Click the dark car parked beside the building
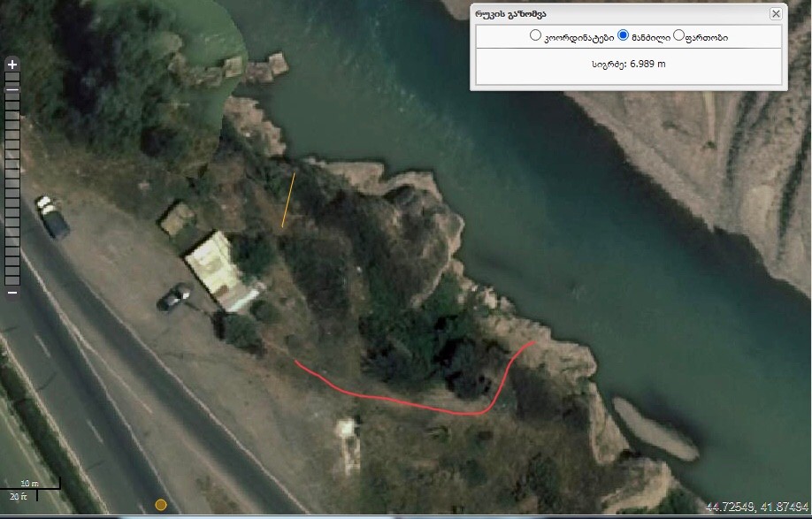The height and width of the screenshot is (519, 812). pyautogui.click(x=174, y=297)
